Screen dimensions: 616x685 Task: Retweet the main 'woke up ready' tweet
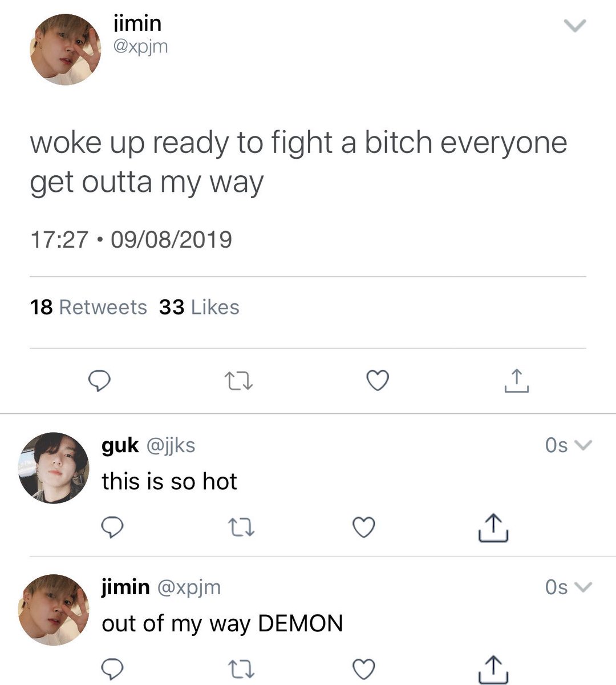point(238,381)
